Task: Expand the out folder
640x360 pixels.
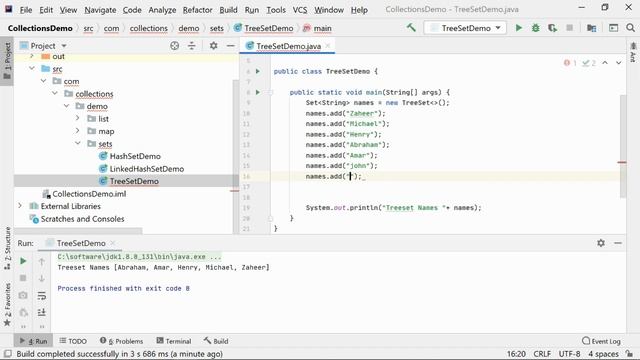Action: pos(32,56)
